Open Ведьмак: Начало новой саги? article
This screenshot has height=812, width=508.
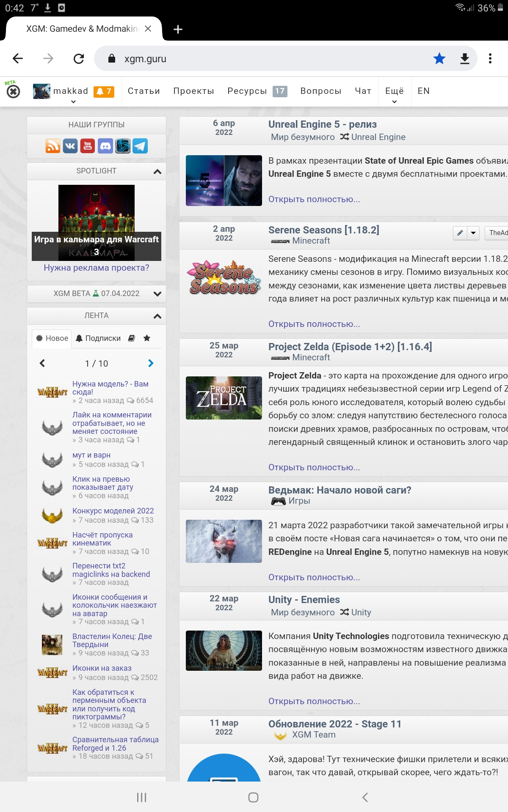tap(340, 490)
